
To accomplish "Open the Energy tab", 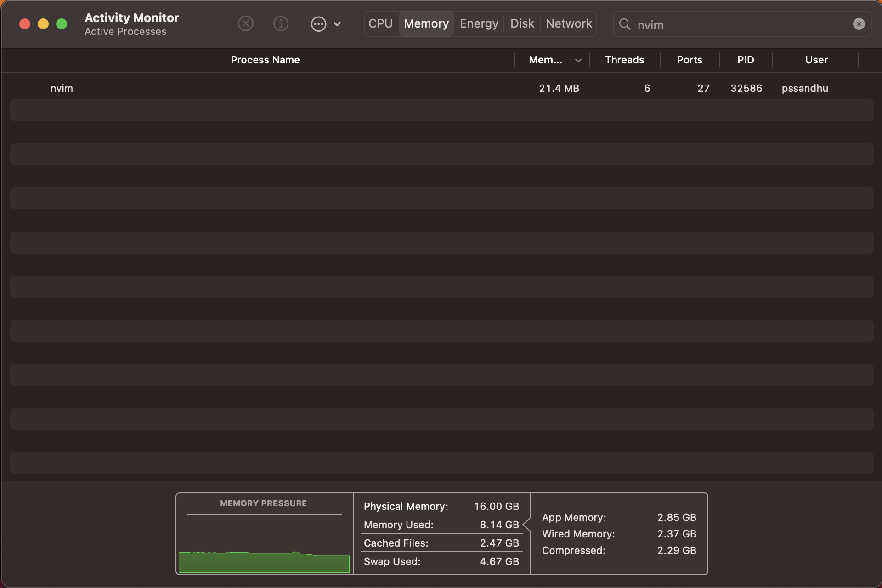I will [479, 23].
